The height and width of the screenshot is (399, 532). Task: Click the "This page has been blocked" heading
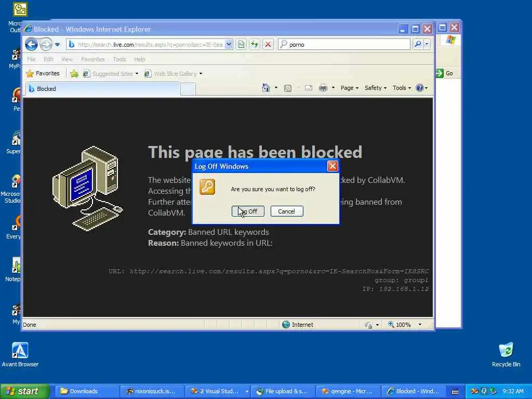255,152
